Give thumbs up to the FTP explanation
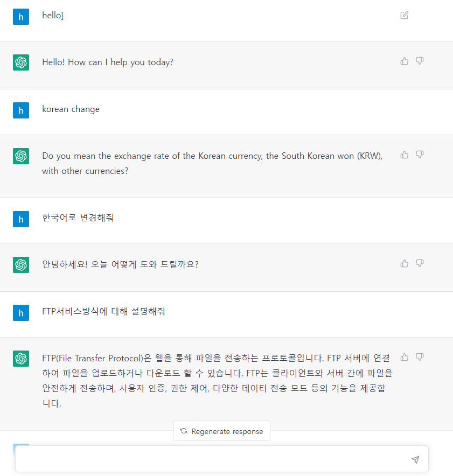Viewport: 453px width, 476px height. 404,357
